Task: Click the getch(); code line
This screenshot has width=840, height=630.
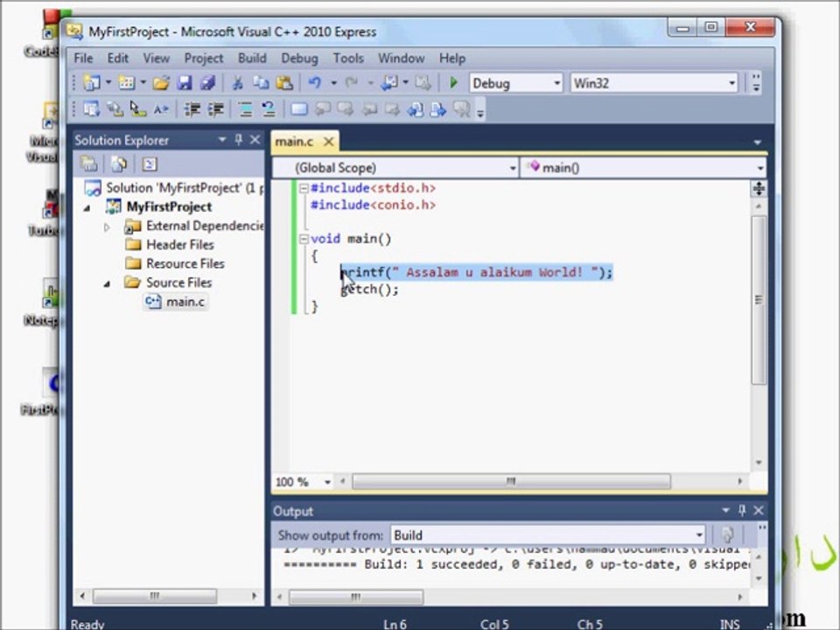Action: (x=370, y=290)
